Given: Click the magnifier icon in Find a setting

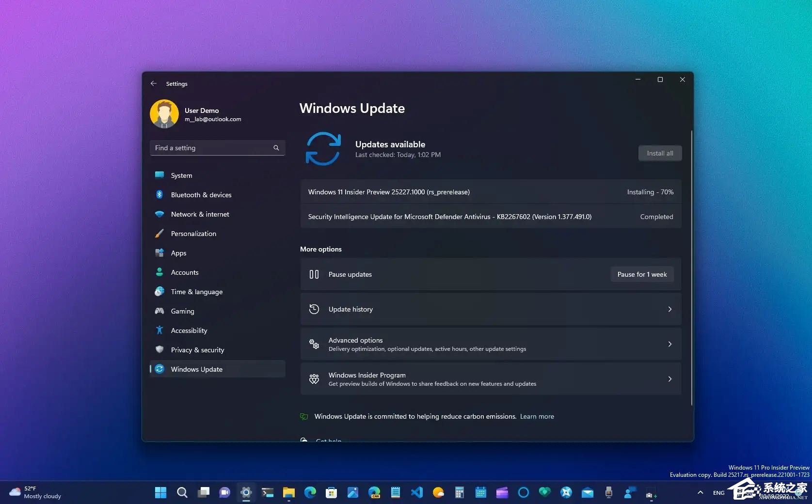Looking at the screenshot, I should [x=276, y=148].
